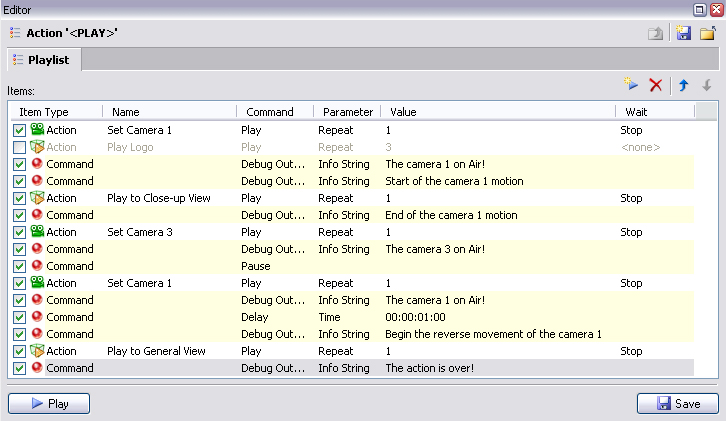Click the Wait column header
726x421 pixels.
coord(655,112)
